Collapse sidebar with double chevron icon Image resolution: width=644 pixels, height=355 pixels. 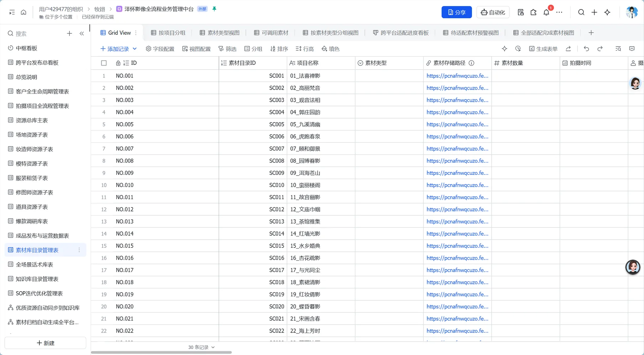(82, 33)
